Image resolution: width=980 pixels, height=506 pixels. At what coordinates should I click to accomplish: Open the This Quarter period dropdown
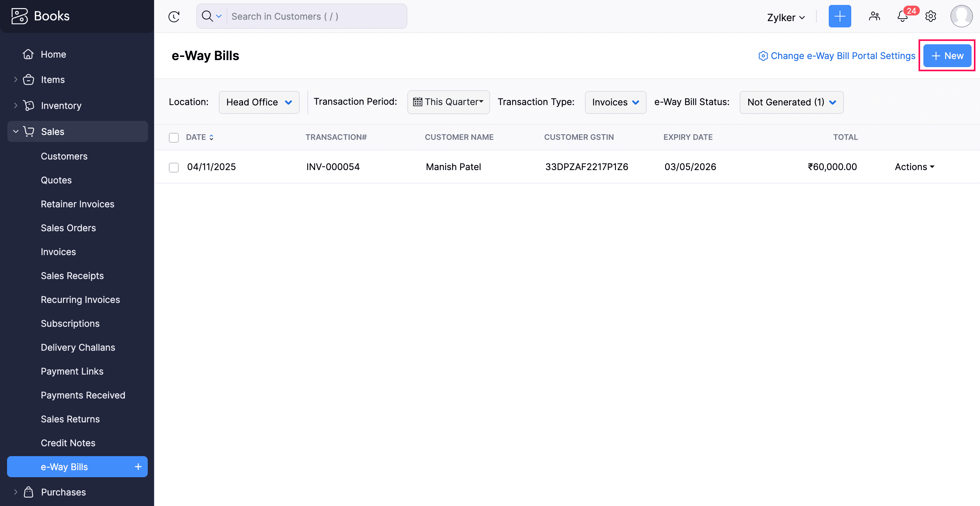448,102
